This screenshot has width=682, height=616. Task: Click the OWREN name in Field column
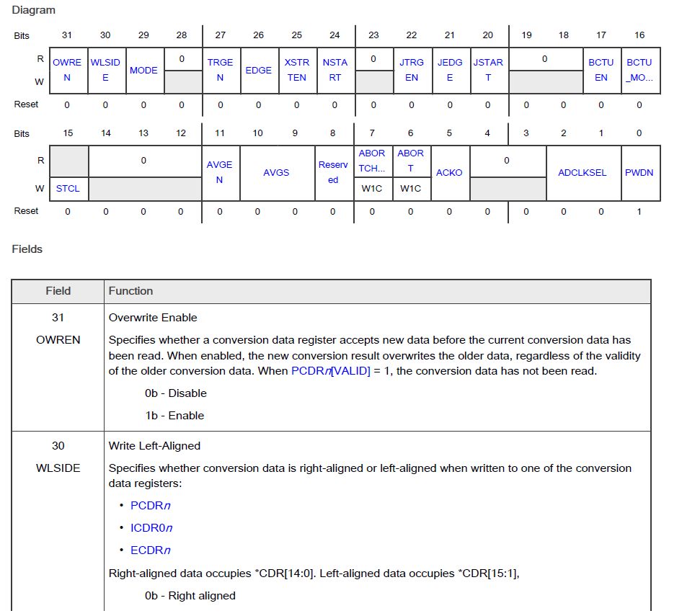click(x=58, y=340)
